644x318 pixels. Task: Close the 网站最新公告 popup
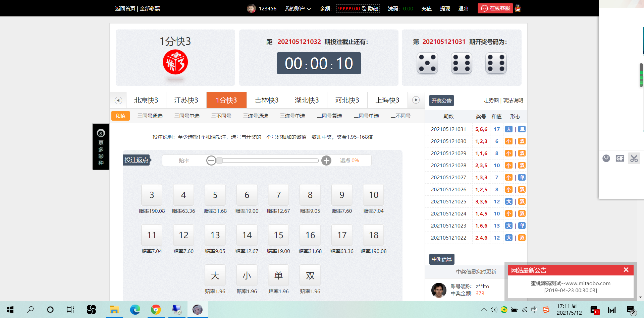click(626, 270)
